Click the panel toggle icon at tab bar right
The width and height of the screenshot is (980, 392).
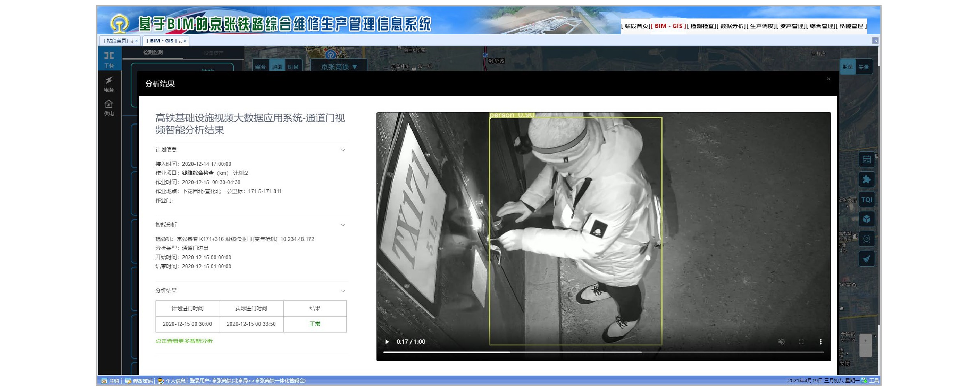pyautogui.click(x=875, y=40)
